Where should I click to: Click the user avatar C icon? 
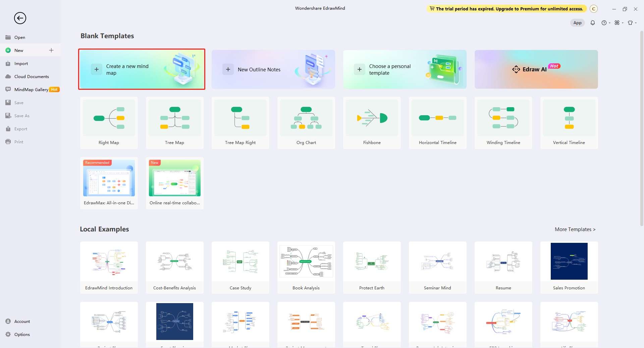click(x=594, y=9)
